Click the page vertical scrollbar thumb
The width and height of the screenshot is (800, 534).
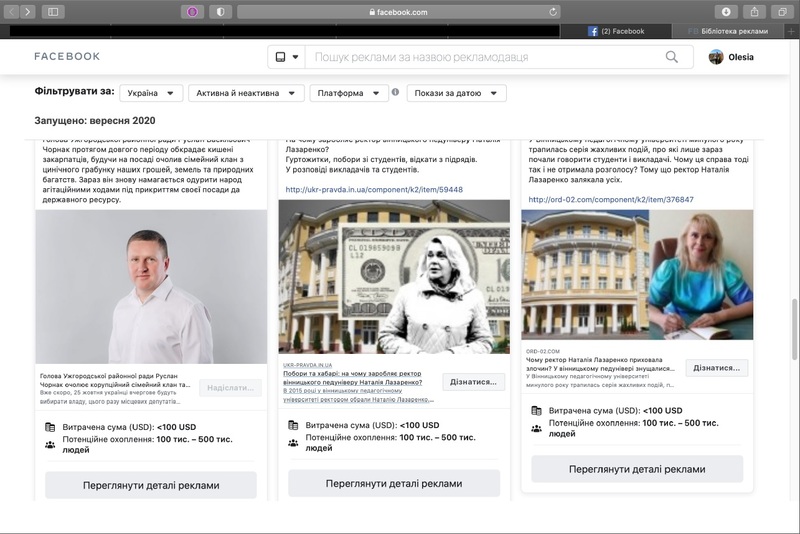pos(794,329)
